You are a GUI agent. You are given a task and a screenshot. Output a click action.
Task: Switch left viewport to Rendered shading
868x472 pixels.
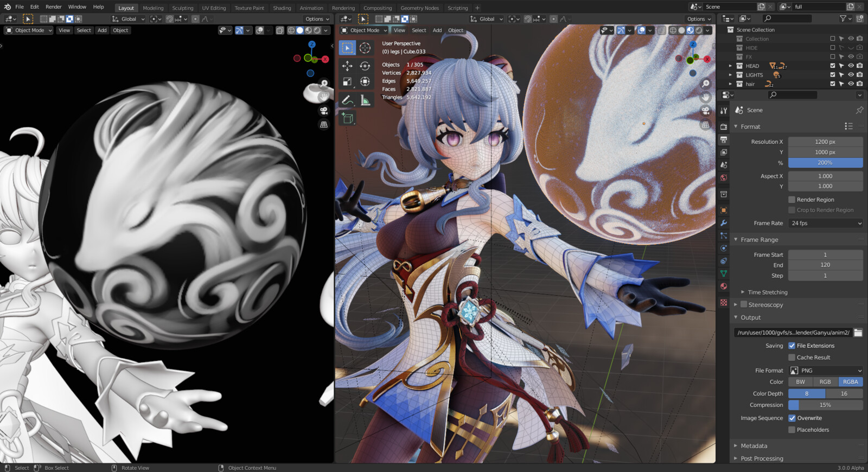point(317,30)
